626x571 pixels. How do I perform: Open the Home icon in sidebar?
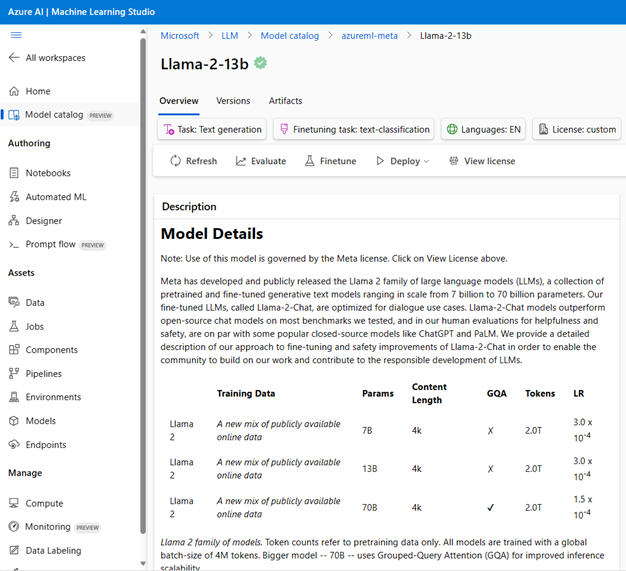14,91
